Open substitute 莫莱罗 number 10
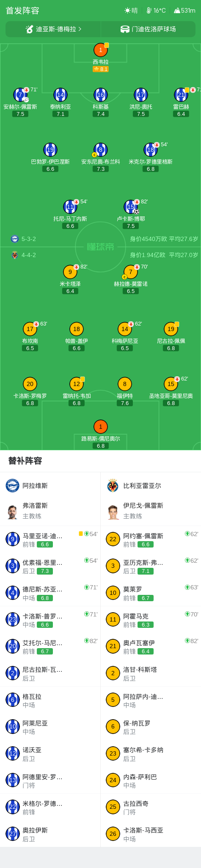The image size is (201, 868). 113,593
